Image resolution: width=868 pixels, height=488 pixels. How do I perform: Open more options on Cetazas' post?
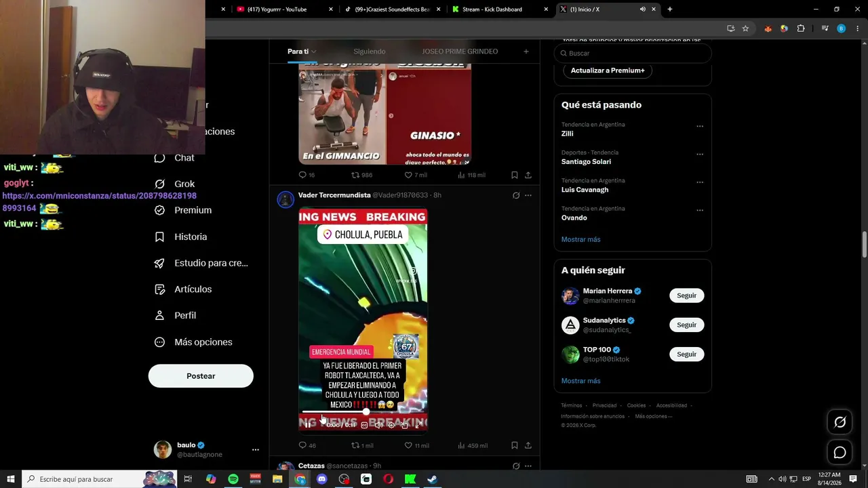click(x=528, y=466)
